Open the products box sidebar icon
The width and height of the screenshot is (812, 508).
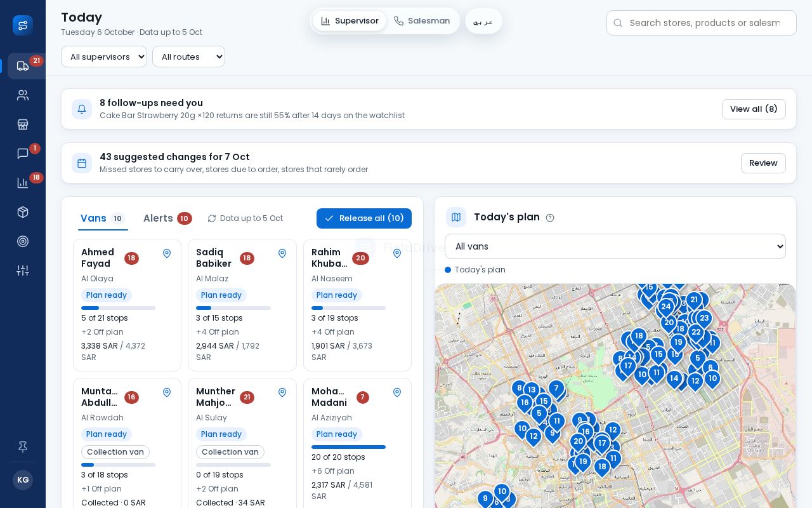coord(23,212)
